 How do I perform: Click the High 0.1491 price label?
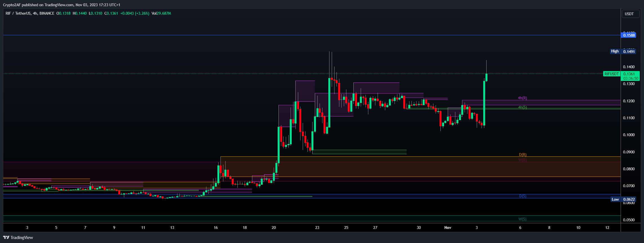click(623, 51)
